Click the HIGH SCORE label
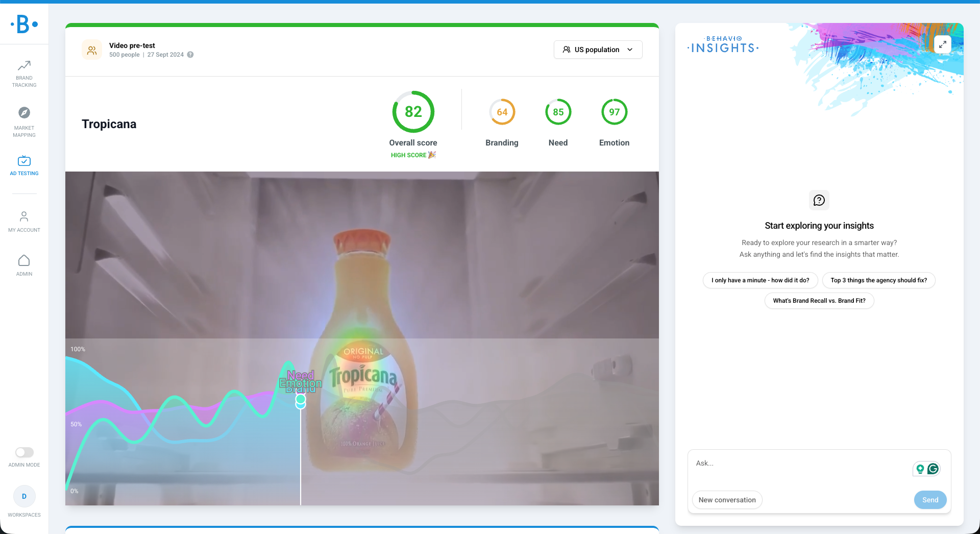980x534 pixels. [413, 155]
